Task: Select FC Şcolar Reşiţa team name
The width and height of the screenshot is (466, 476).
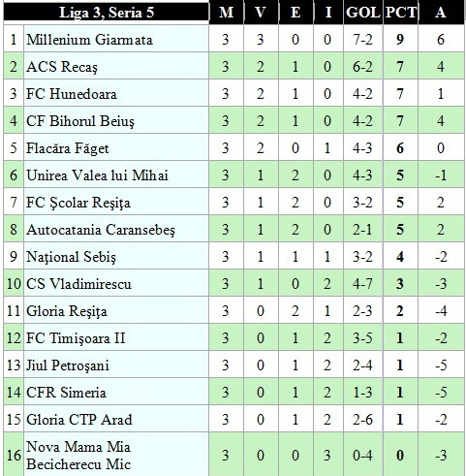Action: coord(78,203)
